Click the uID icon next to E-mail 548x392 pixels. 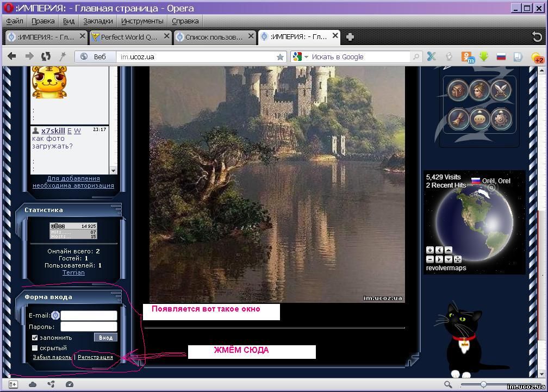(55, 315)
